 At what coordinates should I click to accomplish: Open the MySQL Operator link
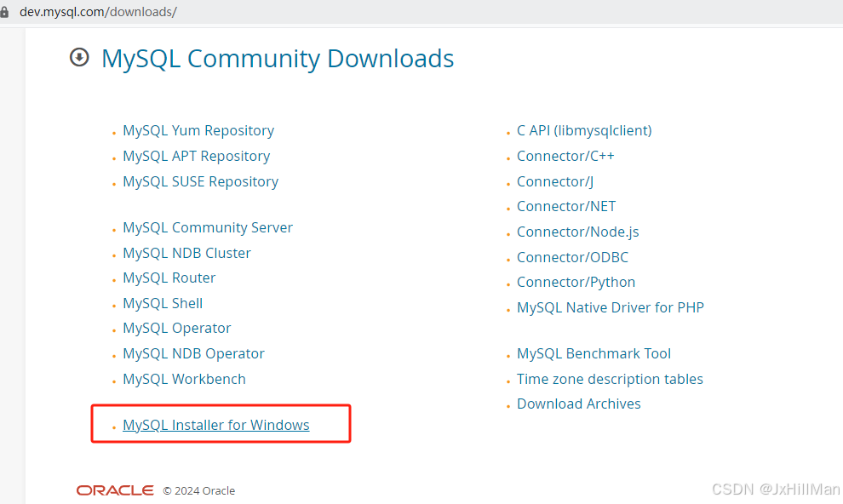pyautogui.click(x=177, y=329)
